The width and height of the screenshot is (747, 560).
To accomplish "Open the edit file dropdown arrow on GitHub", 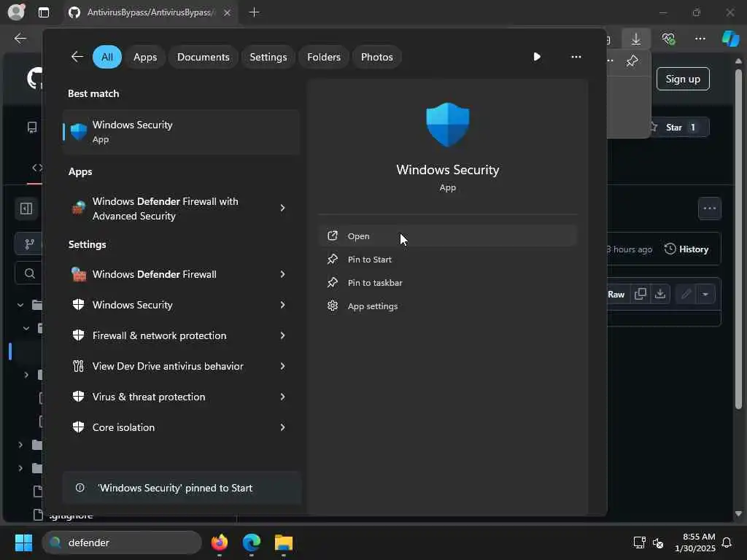I will point(705,295).
